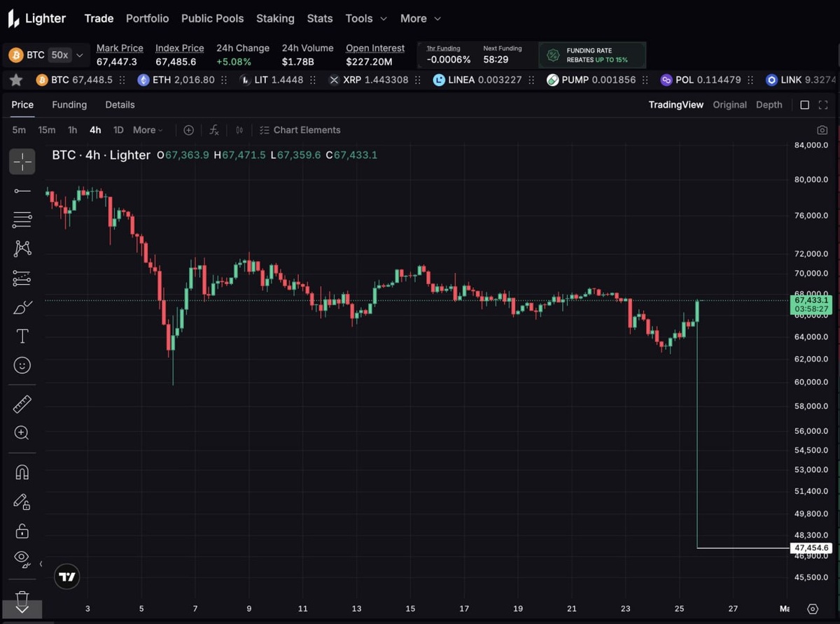Screen dimensions: 840x624
Task: Click the 47,454.6 price label
Action: pyautogui.click(x=811, y=548)
